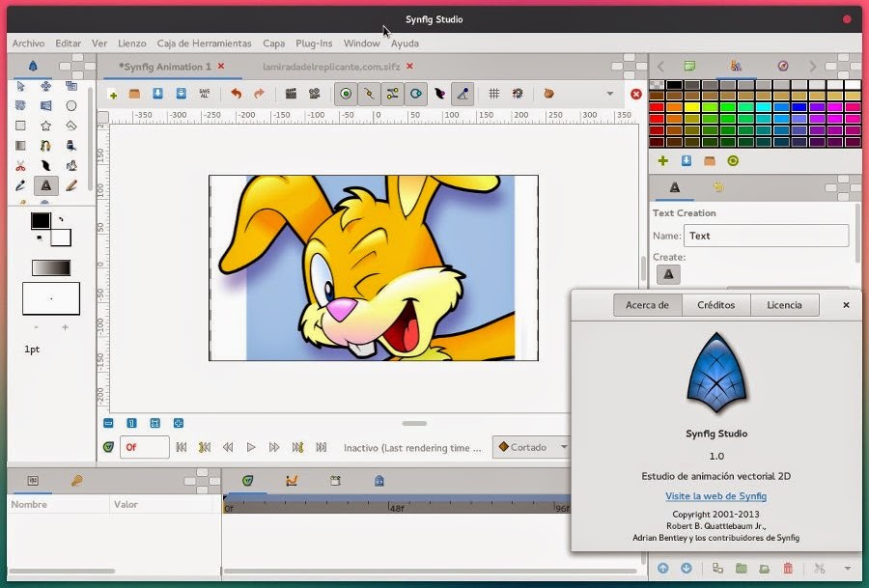This screenshot has width=869, height=588.
Task: Save the palette with download icon
Action: click(687, 161)
